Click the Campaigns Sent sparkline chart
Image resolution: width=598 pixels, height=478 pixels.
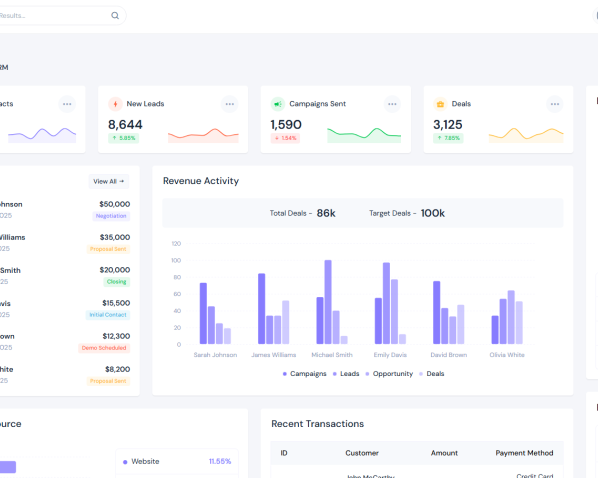point(364,135)
